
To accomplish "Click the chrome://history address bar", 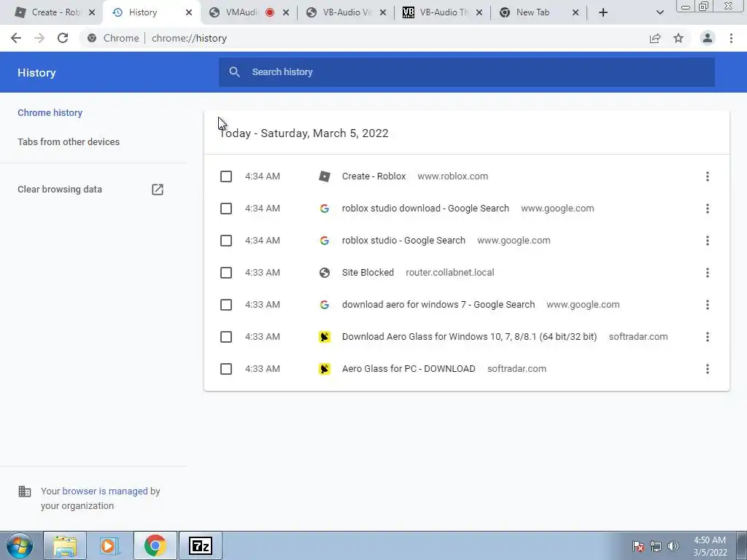I will click(x=189, y=38).
